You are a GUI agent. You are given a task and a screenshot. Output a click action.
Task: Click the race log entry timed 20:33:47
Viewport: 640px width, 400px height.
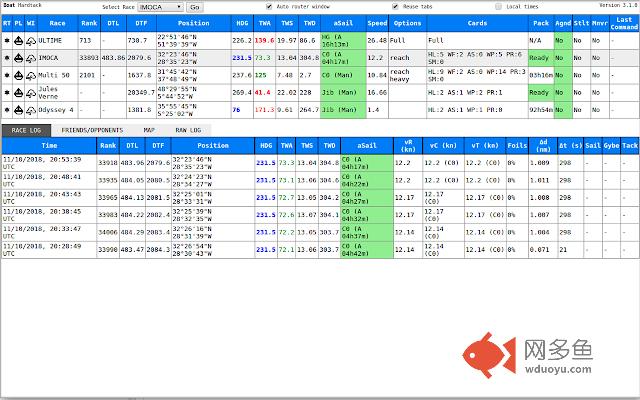pos(320,232)
